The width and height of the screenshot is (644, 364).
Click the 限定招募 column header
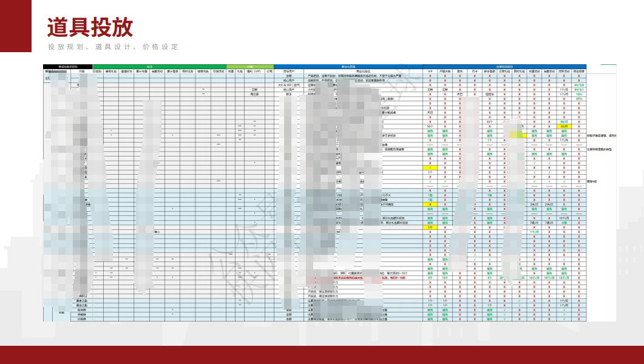(x=579, y=71)
